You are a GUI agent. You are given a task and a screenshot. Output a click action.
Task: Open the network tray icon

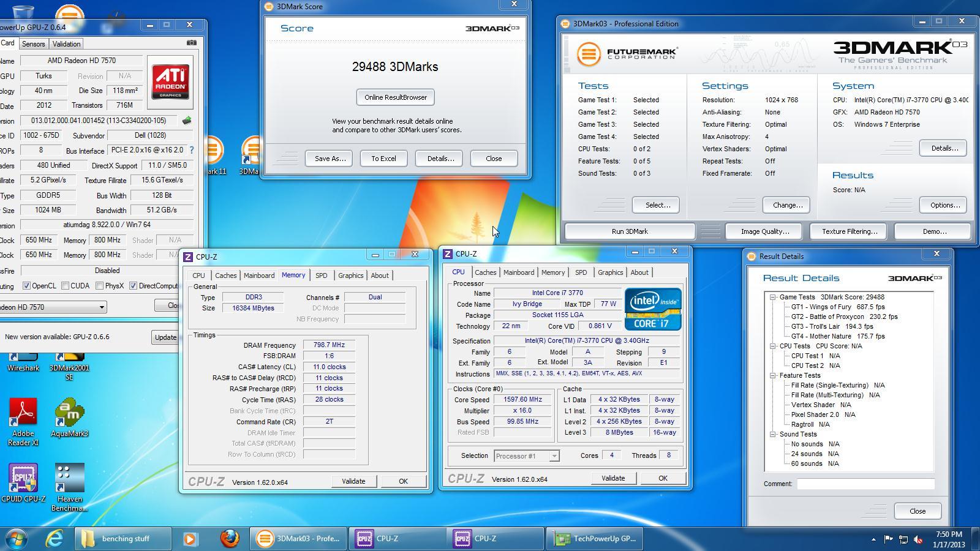903,539
